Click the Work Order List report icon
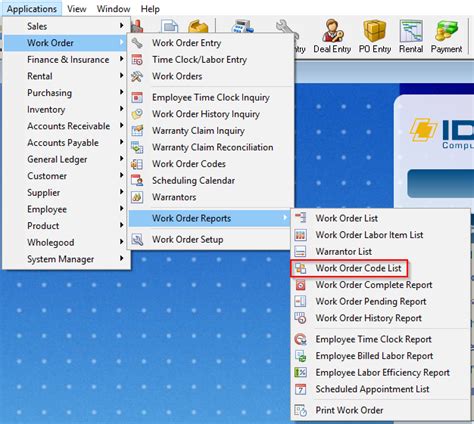474x424 pixels. [x=301, y=218]
